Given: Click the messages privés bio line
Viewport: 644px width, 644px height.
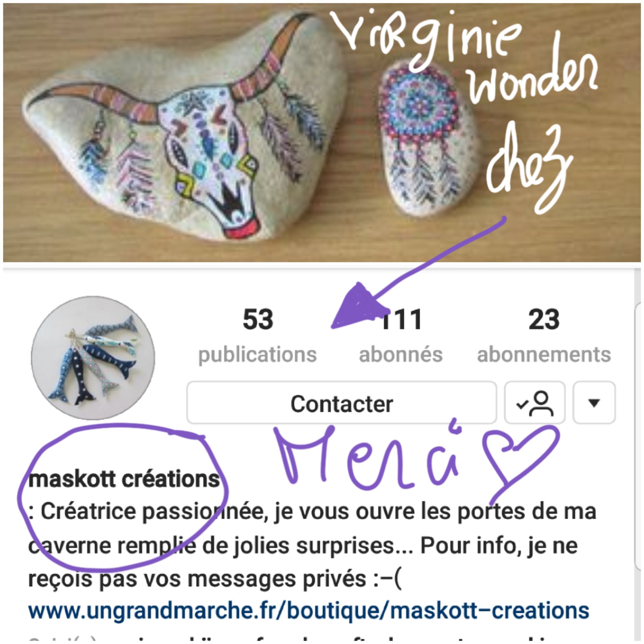Looking at the screenshot, I should pyautogui.click(x=215, y=579).
